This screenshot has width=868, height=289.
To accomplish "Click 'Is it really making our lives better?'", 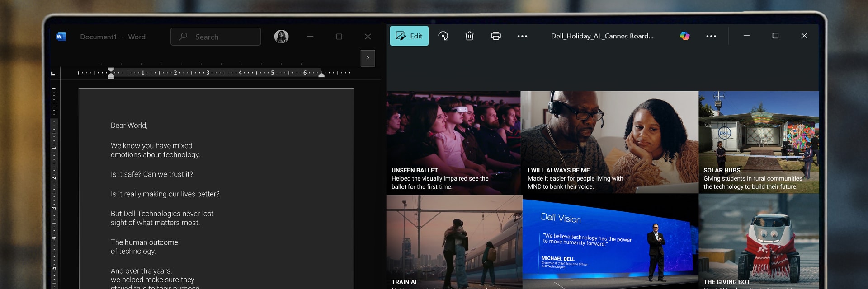I will (x=165, y=194).
